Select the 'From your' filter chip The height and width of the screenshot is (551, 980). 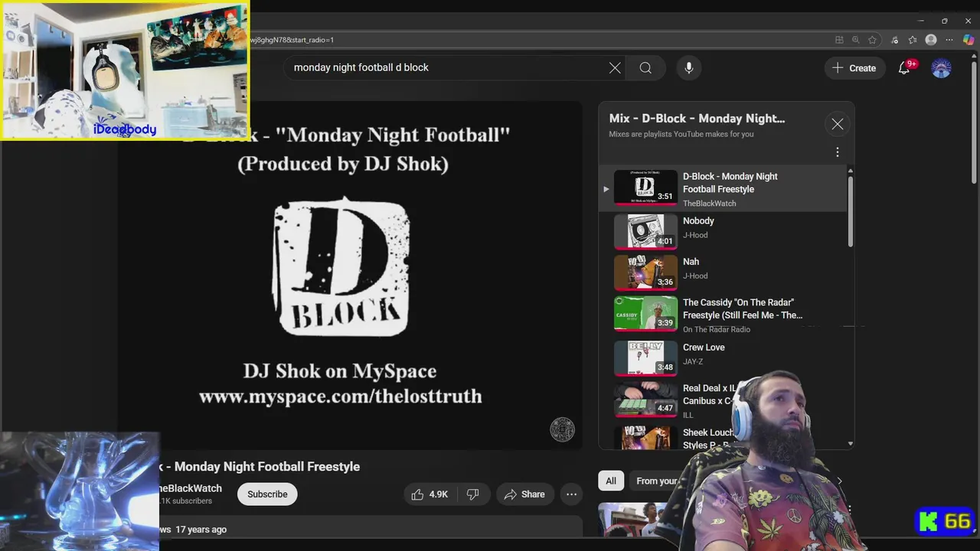point(657,481)
